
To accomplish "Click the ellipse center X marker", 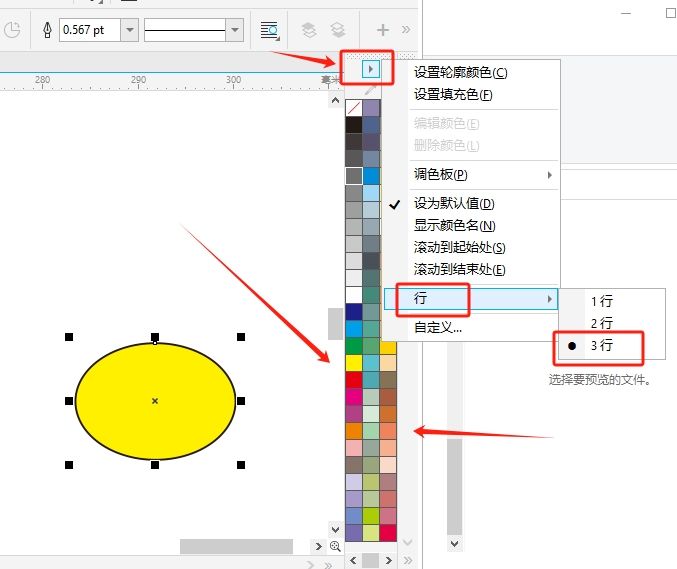I will click(x=155, y=401).
